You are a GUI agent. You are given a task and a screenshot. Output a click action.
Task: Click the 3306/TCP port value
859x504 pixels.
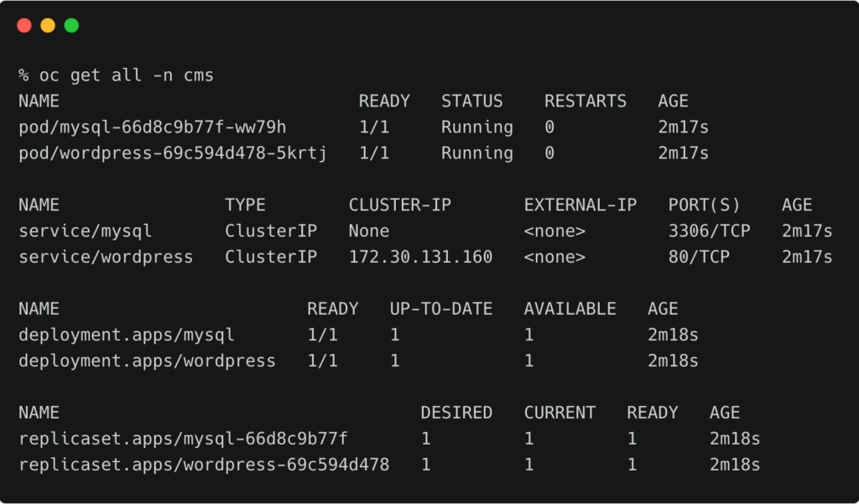pyautogui.click(x=709, y=231)
